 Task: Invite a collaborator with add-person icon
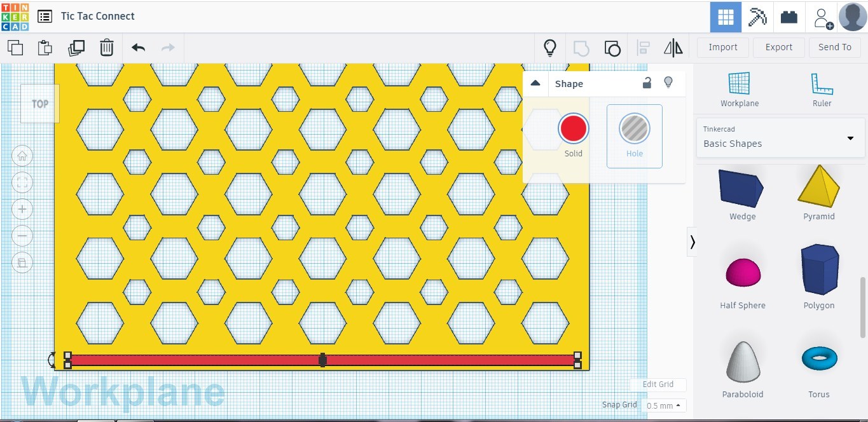click(823, 18)
